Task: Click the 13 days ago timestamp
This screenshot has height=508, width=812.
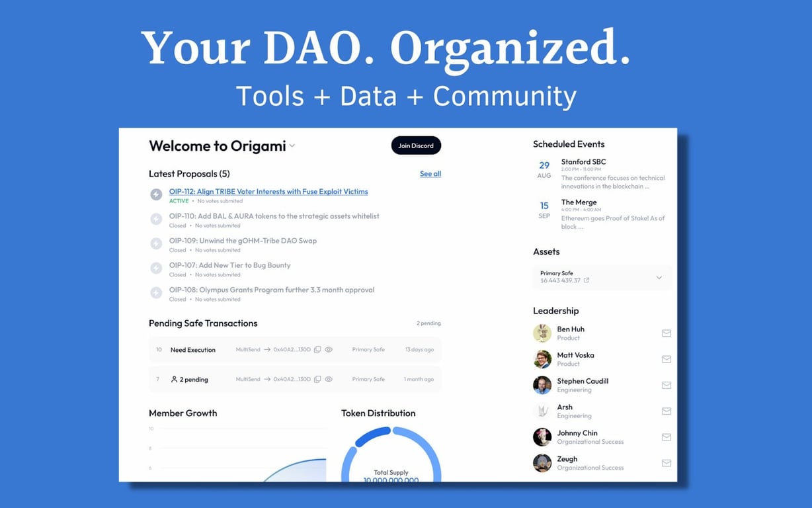Action: click(419, 350)
